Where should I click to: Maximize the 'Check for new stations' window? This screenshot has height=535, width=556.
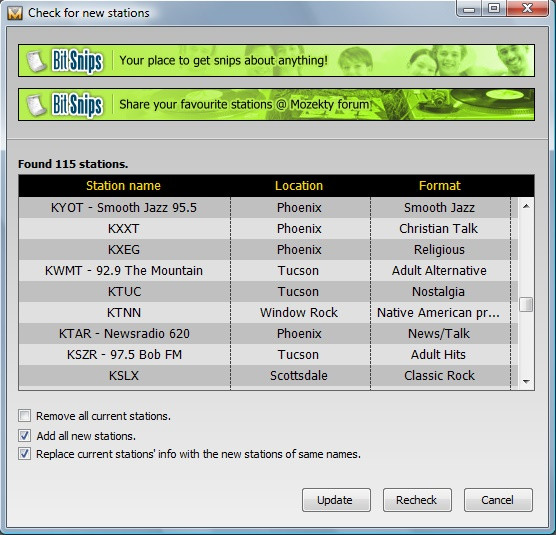pyautogui.click(x=494, y=9)
